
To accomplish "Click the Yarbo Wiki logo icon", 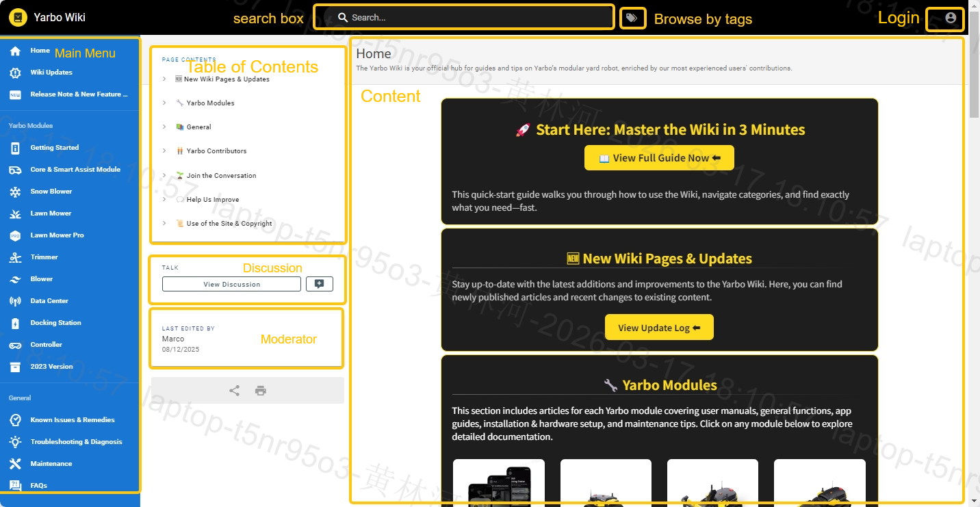I will pos(18,18).
